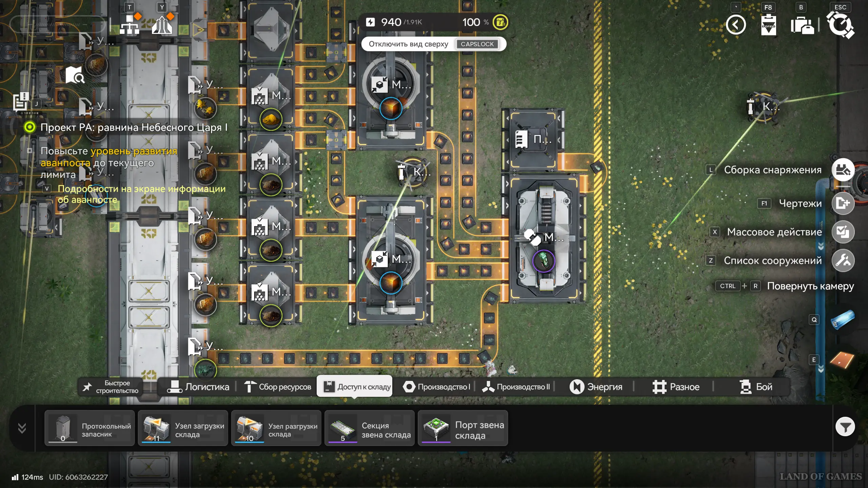This screenshot has height=488, width=868.
Task: Open the Список сооружений tools icon
Action: point(843,261)
